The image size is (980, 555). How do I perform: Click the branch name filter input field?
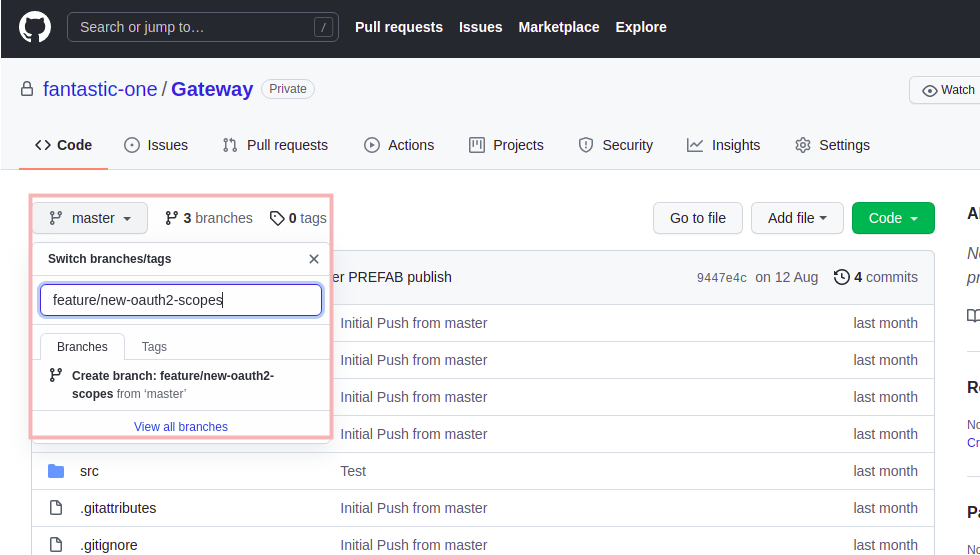[181, 300]
